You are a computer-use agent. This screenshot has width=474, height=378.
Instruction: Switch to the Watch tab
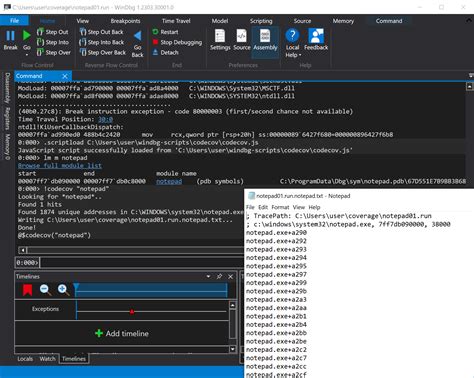(47, 359)
